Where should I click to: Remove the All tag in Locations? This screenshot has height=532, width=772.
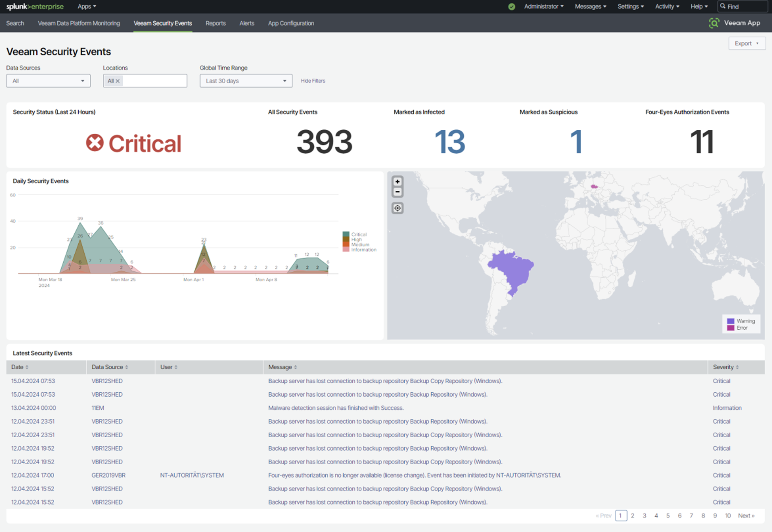pos(118,81)
